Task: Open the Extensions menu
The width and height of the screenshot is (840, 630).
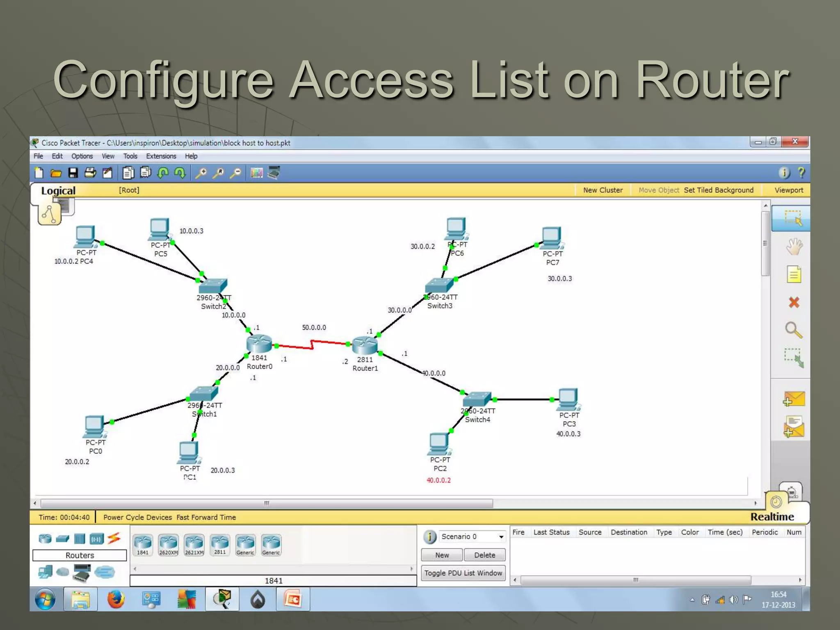Action: pyautogui.click(x=161, y=156)
